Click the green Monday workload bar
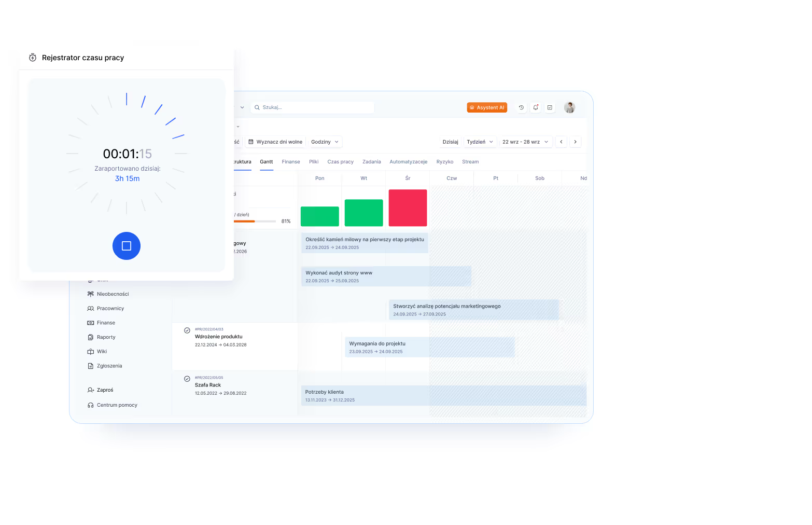The height and width of the screenshot is (525, 812). point(320,216)
